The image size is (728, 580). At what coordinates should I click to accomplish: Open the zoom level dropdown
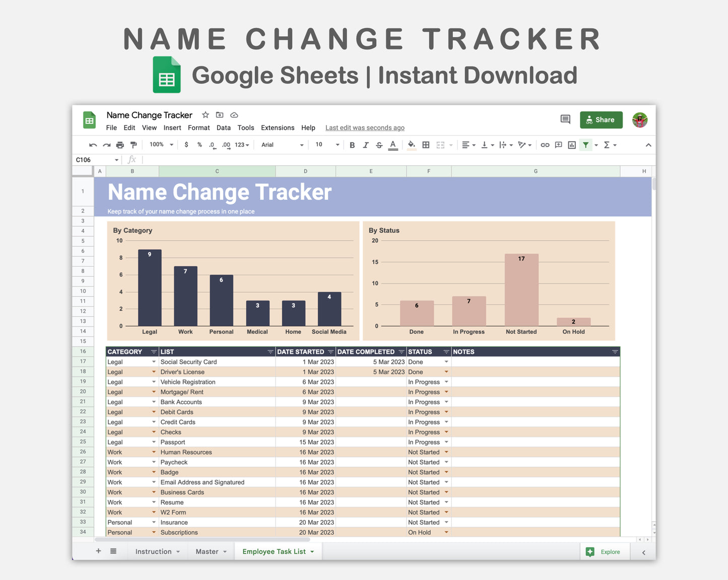(160, 144)
